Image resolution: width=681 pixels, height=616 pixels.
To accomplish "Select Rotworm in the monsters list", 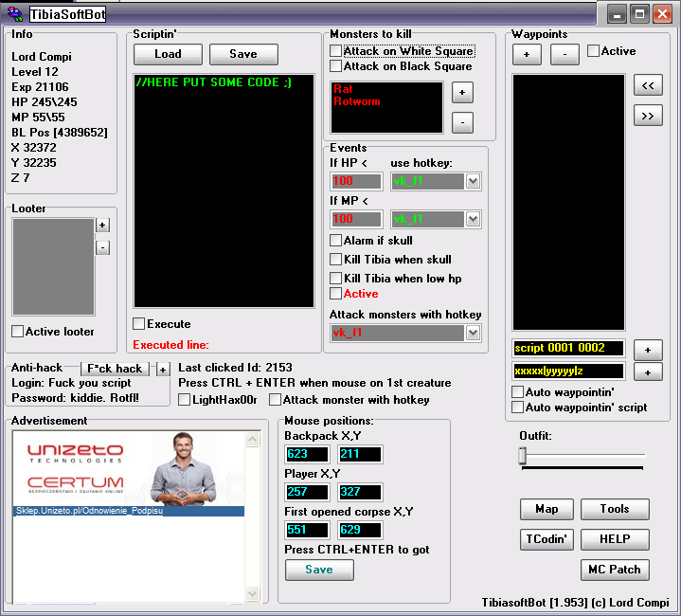I will (x=357, y=101).
